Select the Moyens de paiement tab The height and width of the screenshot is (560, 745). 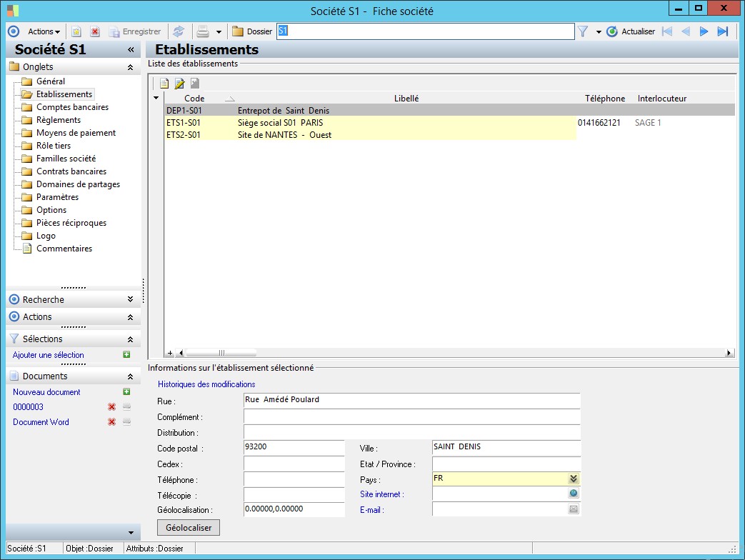(76, 133)
